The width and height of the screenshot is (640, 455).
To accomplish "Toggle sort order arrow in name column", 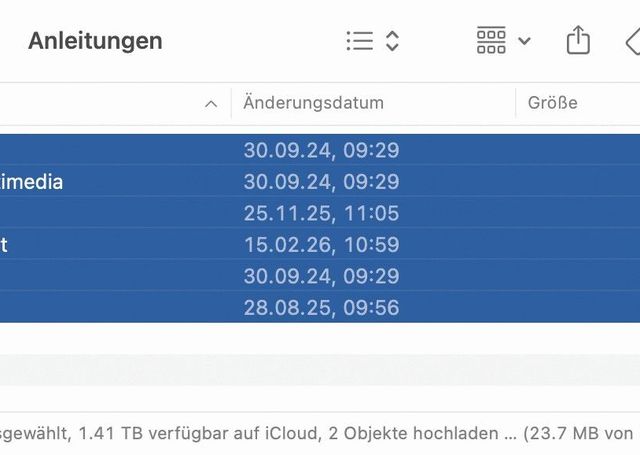I will (x=210, y=103).
